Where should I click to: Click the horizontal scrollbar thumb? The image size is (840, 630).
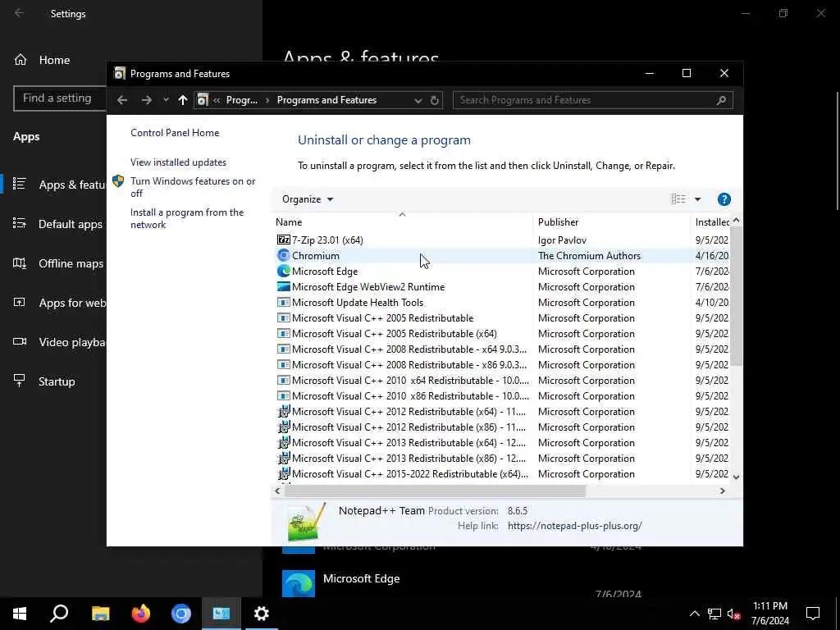click(x=435, y=491)
